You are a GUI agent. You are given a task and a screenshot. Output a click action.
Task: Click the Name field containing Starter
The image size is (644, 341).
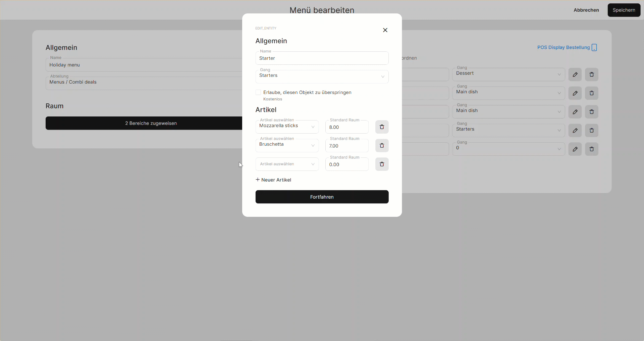pyautogui.click(x=322, y=58)
